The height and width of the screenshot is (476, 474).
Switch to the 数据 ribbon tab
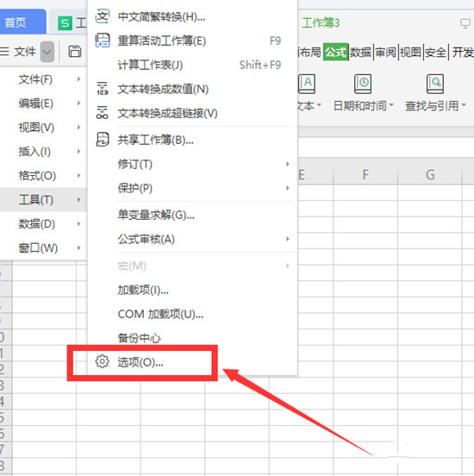(360, 52)
